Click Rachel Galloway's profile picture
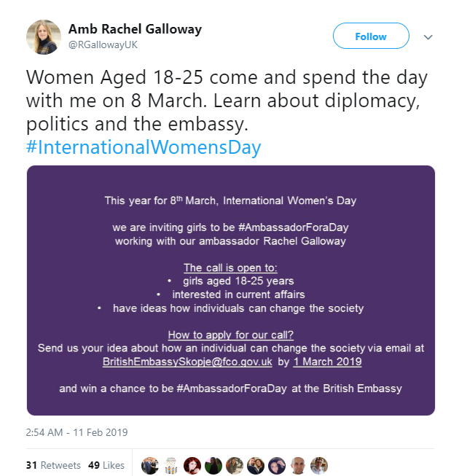451x476 pixels. coord(44,37)
